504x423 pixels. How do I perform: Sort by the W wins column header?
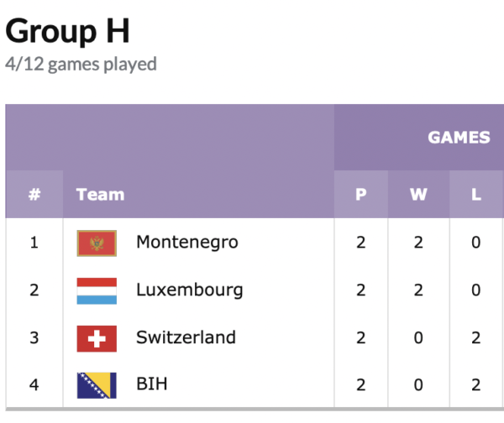(x=418, y=195)
